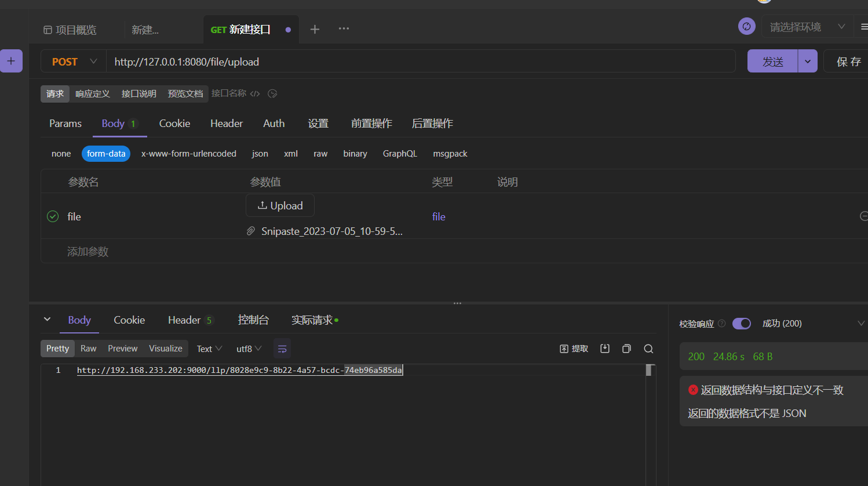The width and height of the screenshot is (868, 486).
Task: Click the help icon next to 校验响应
Action: [721, 324]
